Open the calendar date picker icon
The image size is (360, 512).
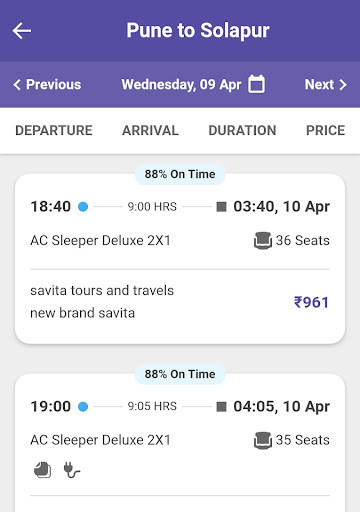pos(256,84)
